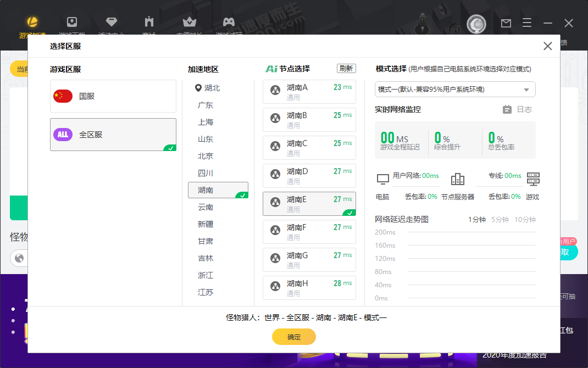This screenshot has width=588, height=368.
Task: Open the crown recharge icon
Action: pyautogui.click(x=190, y=23)
